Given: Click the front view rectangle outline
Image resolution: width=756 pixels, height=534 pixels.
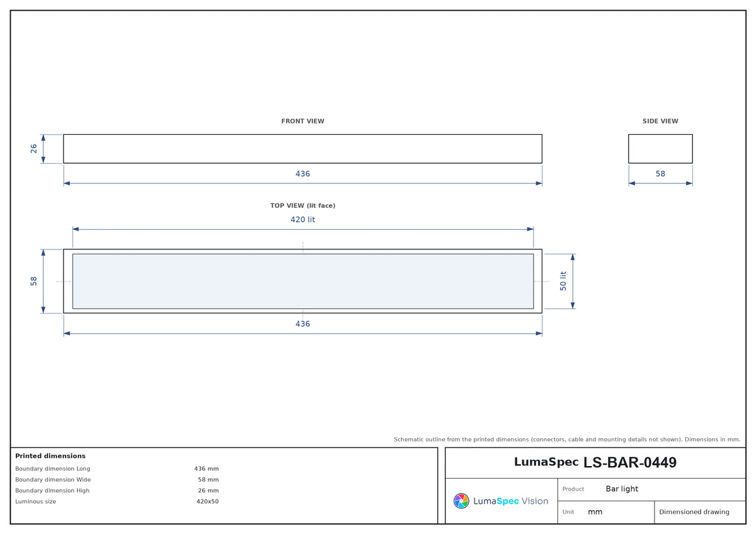Looking at the screenshot, I should [x=302, y=149].
